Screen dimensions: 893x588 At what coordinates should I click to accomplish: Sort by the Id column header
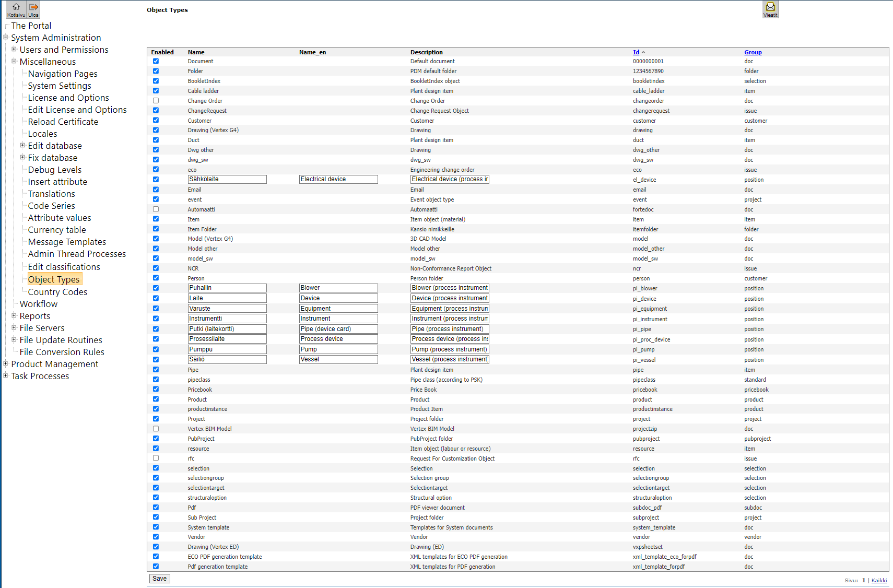tap(636, 52)
